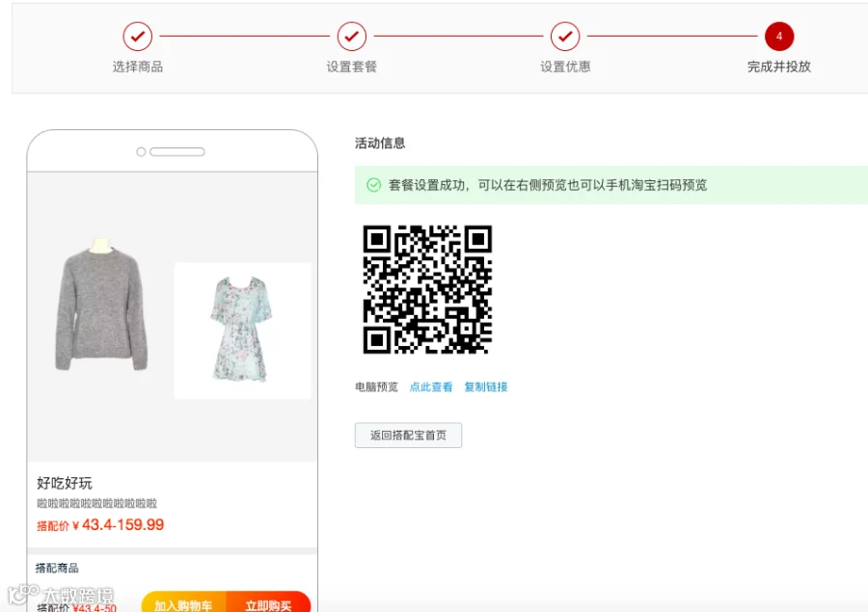
Task: Click the floral dress product image
Action: pyautogui.click(x=242, y=331)
